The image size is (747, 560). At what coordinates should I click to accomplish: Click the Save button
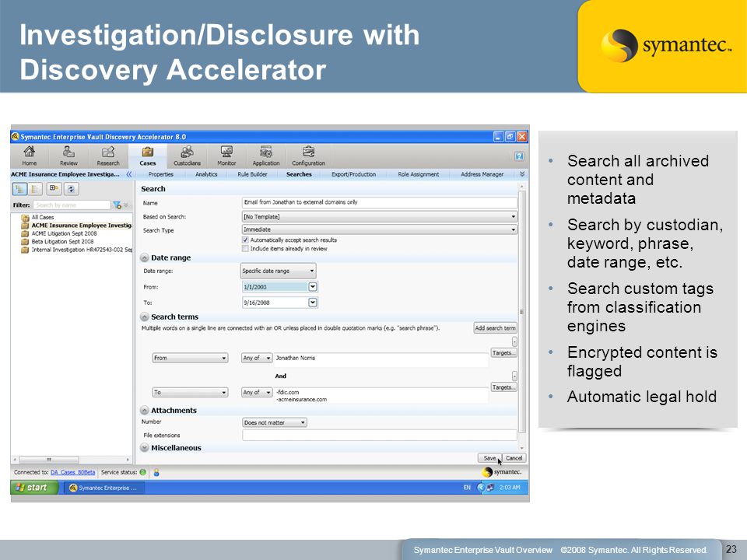point(489,458)
